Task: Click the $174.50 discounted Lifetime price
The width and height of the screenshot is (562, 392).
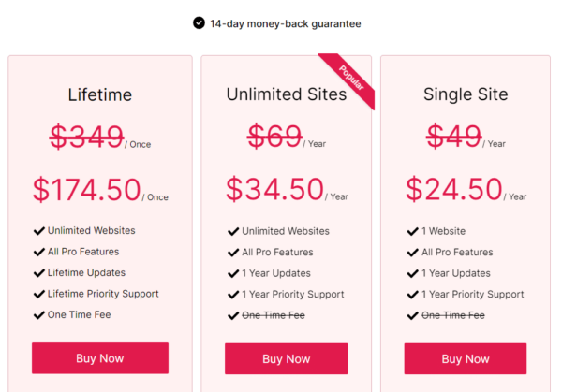Action: 87,189
